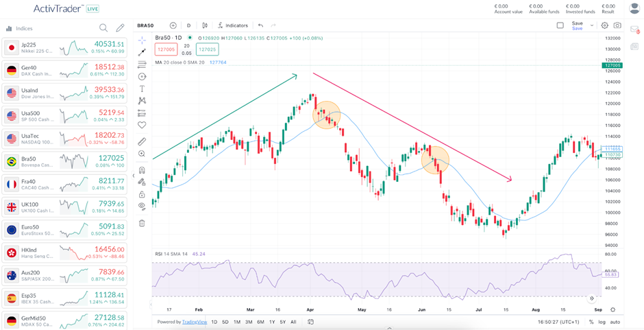
Task: Enable auto scale on the chart
Action: pyautogui.click(x=615, y=322)
